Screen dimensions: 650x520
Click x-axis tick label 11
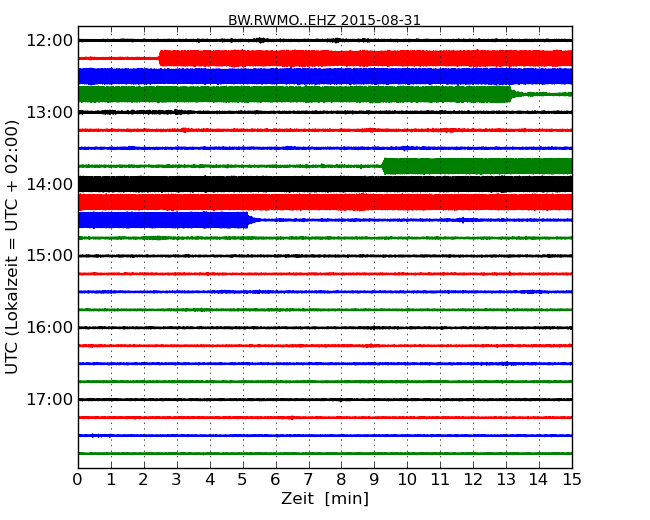pos(440,480)
